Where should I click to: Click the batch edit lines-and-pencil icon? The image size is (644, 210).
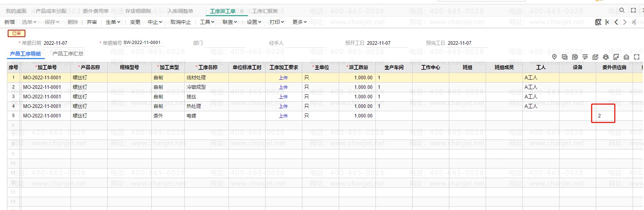[585, 57]
